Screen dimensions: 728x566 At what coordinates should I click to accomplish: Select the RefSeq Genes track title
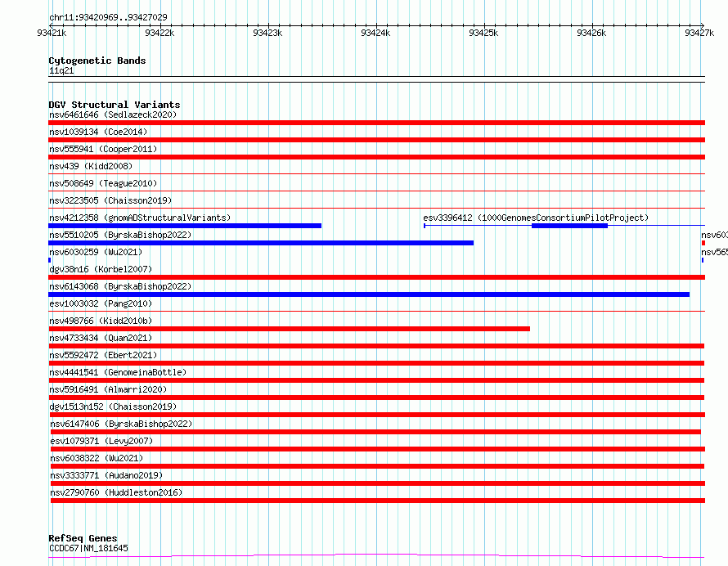coord(83,539)
